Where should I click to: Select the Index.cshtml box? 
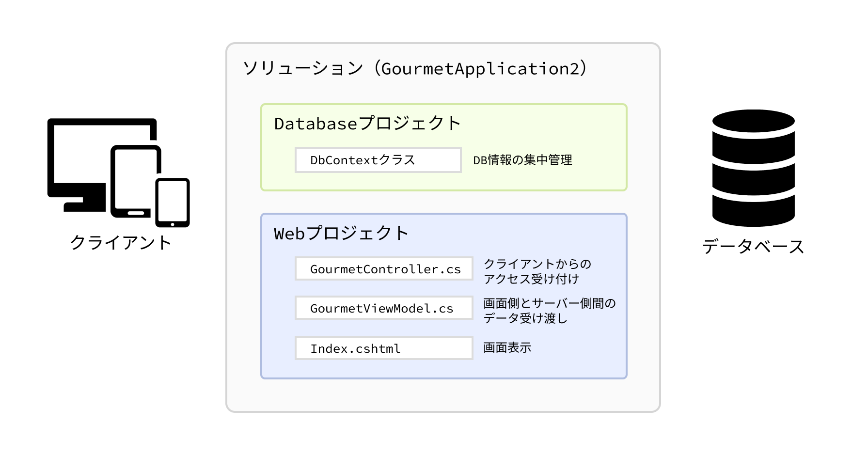384,348
